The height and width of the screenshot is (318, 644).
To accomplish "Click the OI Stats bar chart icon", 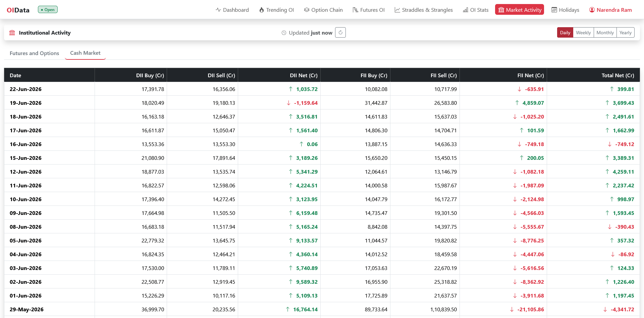I will [x=466, y=10].
